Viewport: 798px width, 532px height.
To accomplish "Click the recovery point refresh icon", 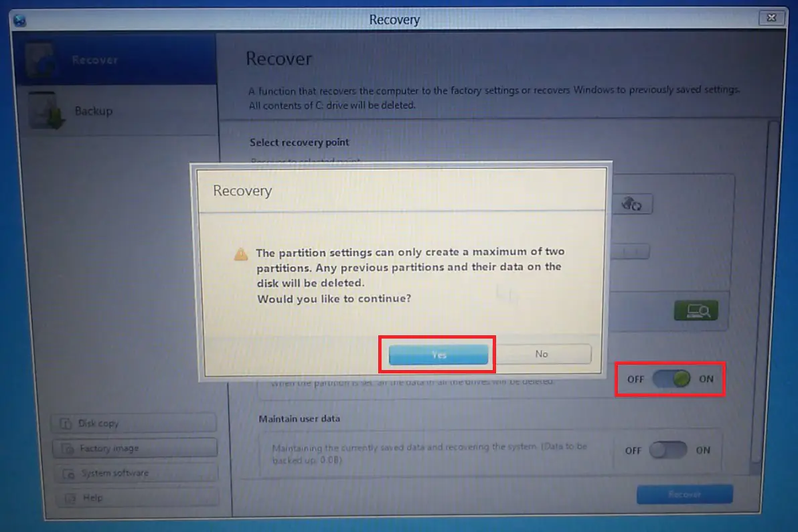I will pos(631,204).
